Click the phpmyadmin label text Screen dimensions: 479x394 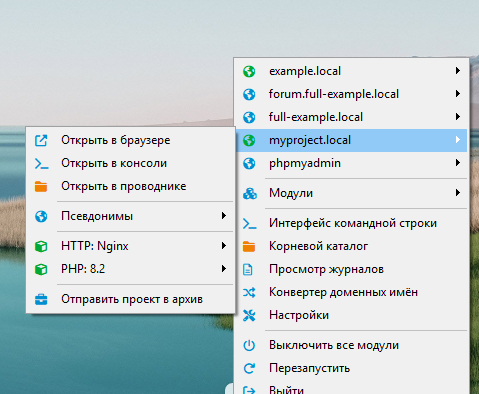tap(305, 164)
